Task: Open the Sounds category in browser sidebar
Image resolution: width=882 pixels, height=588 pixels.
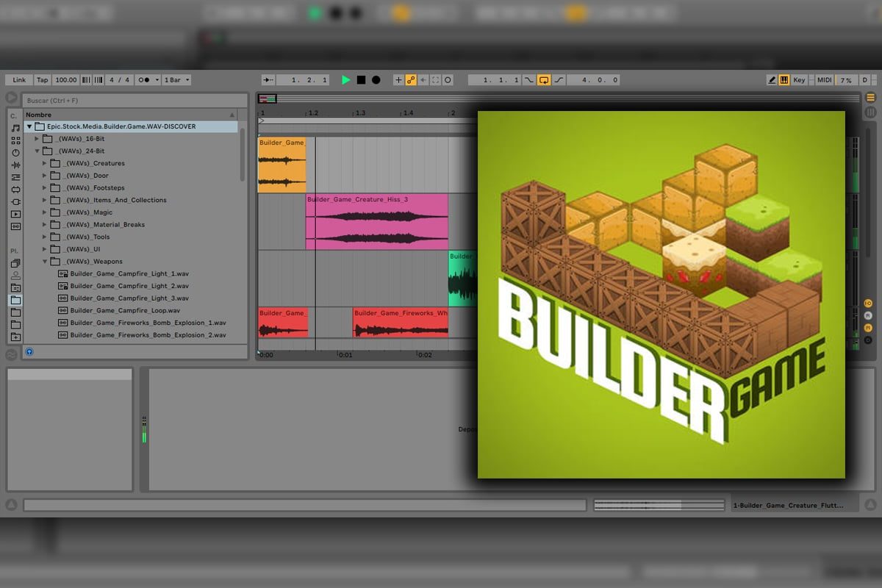Action: 15,128
